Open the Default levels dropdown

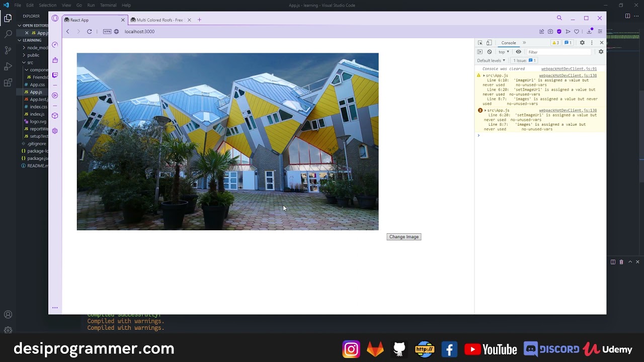491,60
